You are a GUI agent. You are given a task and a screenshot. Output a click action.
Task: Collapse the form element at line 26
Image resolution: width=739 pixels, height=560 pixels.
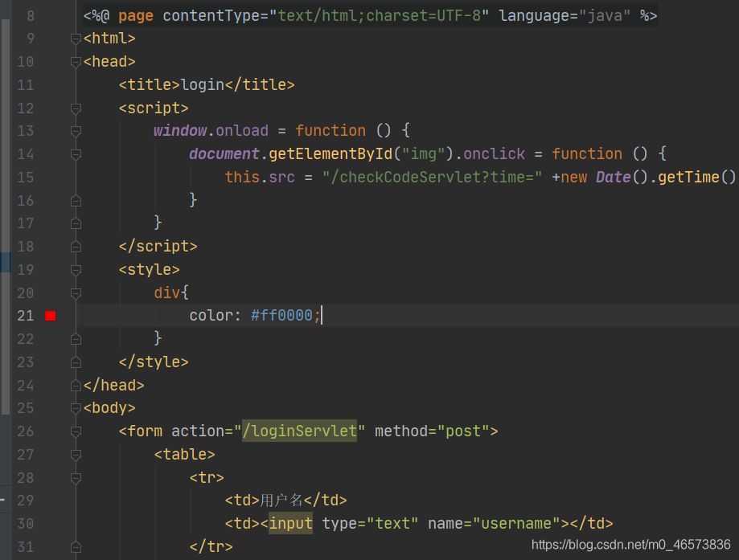point(76,431)
